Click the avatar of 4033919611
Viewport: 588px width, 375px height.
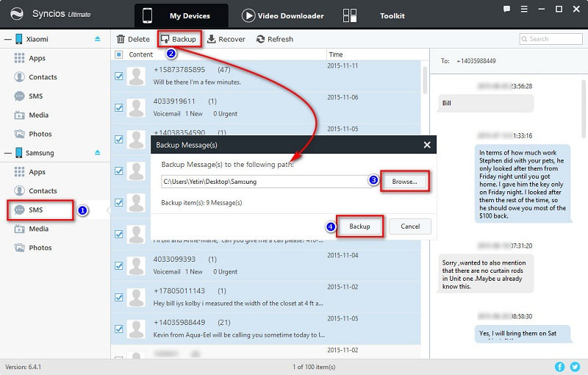click(x=136, y=108)
